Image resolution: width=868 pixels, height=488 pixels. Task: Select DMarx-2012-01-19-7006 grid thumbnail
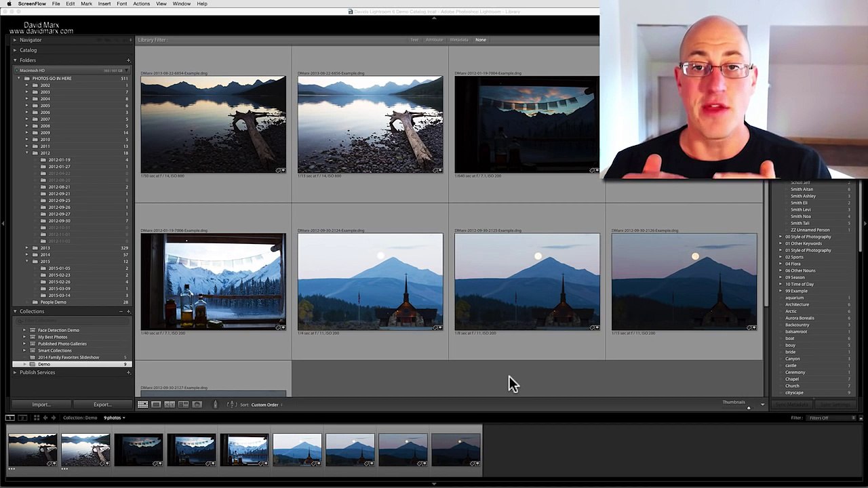coord(213,282)
